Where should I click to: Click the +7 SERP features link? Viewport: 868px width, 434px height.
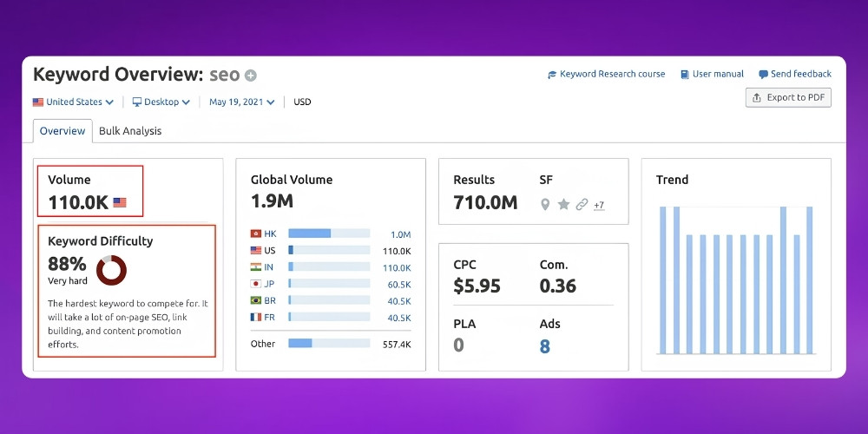pos(598,206)
